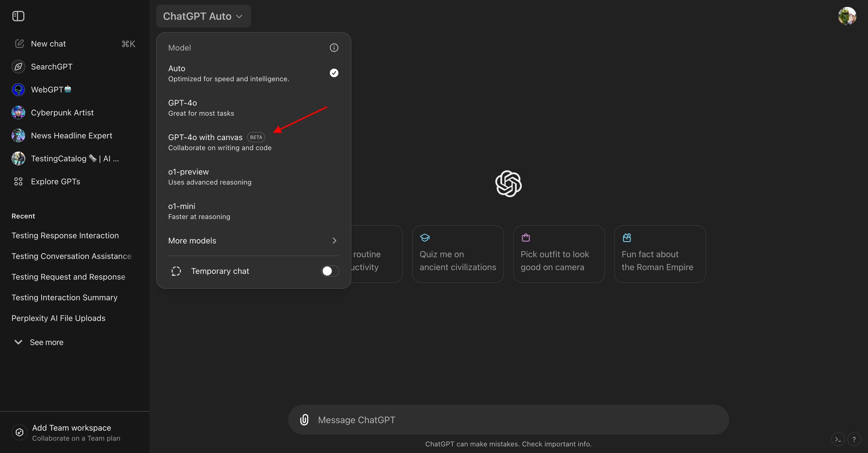Select the Auto model checkmark

[334, 73]
